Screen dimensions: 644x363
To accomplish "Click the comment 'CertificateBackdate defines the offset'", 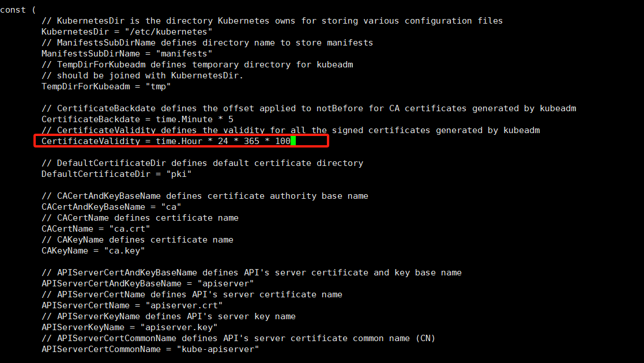I will click(309, 108).
